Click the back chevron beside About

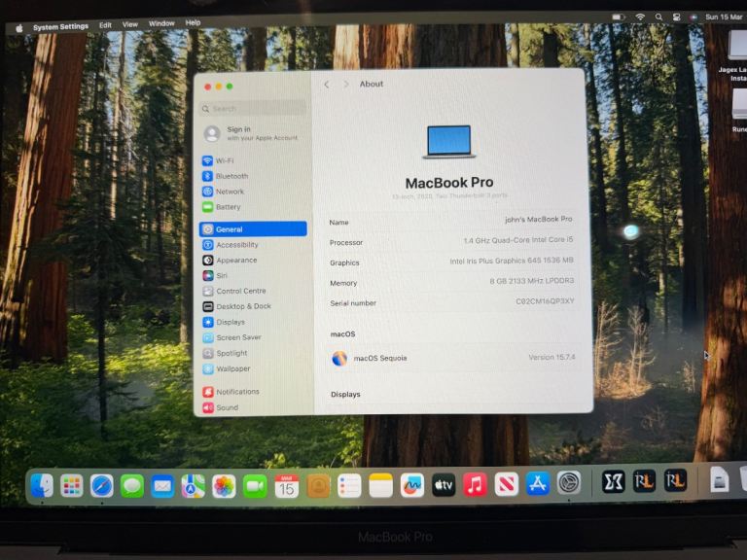point(327,85)
